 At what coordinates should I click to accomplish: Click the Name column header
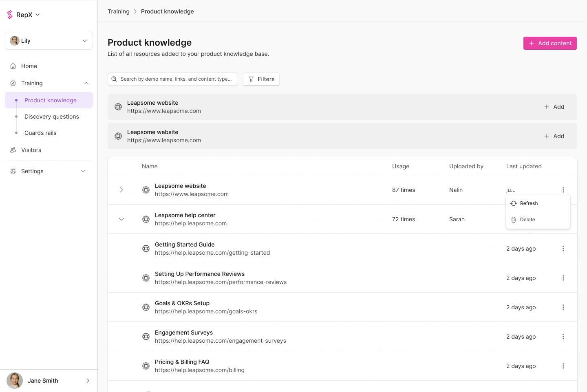coord(150,166)
